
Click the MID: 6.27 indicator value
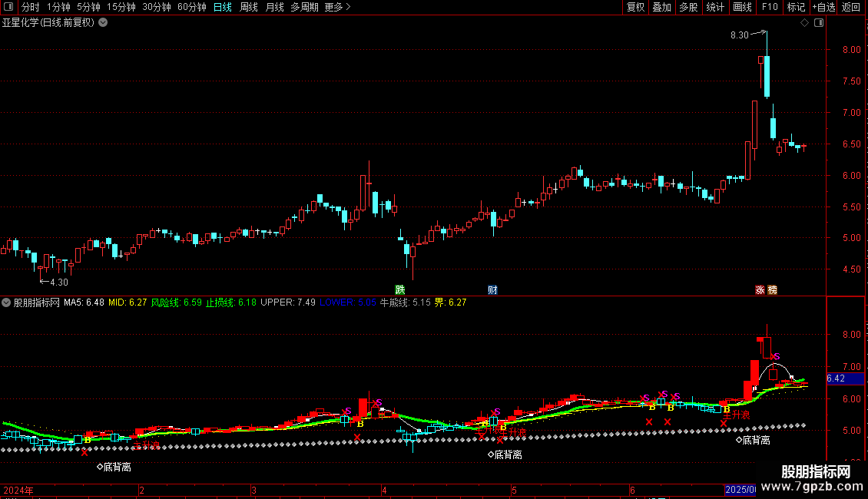click(128, 302)
